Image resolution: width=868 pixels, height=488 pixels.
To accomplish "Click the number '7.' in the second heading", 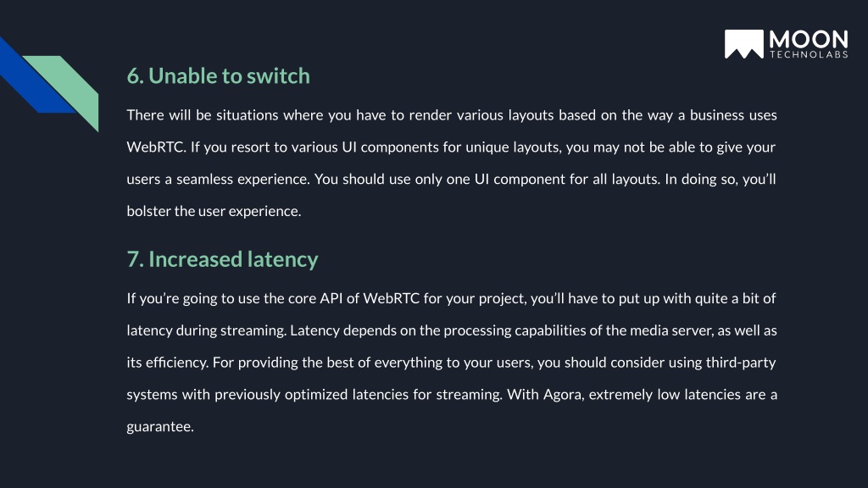I will [136, 259].
